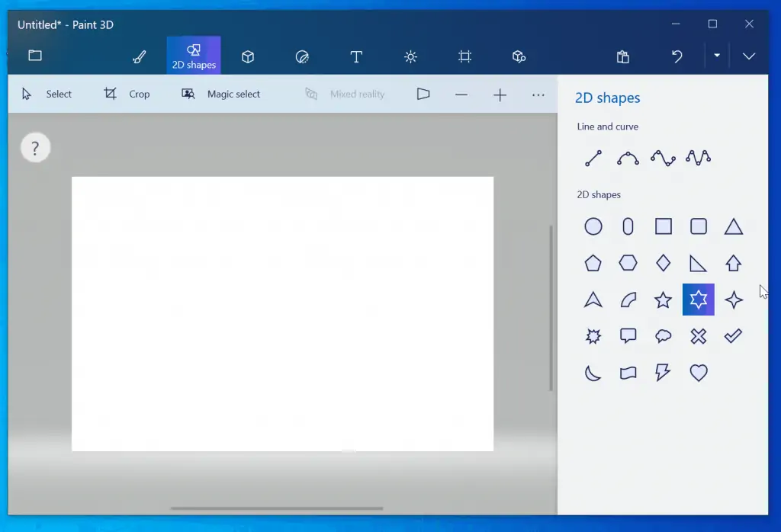Open the 3D shapes panel
This screenshot has height=532, width=781.
[247, 56]
